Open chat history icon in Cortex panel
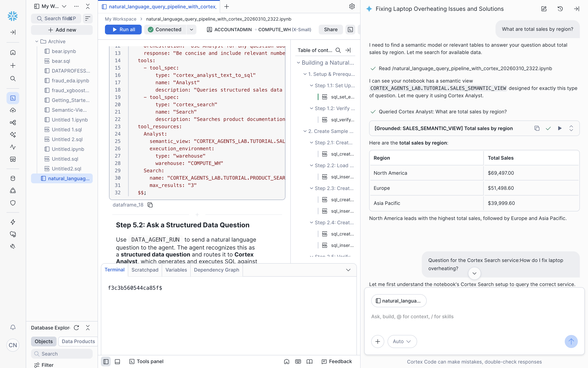 tap(560, 9)
